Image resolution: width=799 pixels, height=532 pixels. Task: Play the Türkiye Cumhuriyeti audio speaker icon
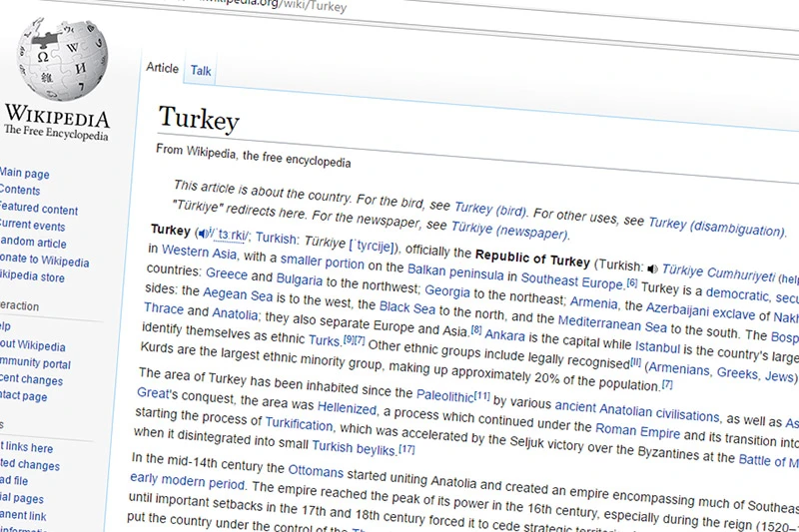pyautogui.click(x=652, y=268)
